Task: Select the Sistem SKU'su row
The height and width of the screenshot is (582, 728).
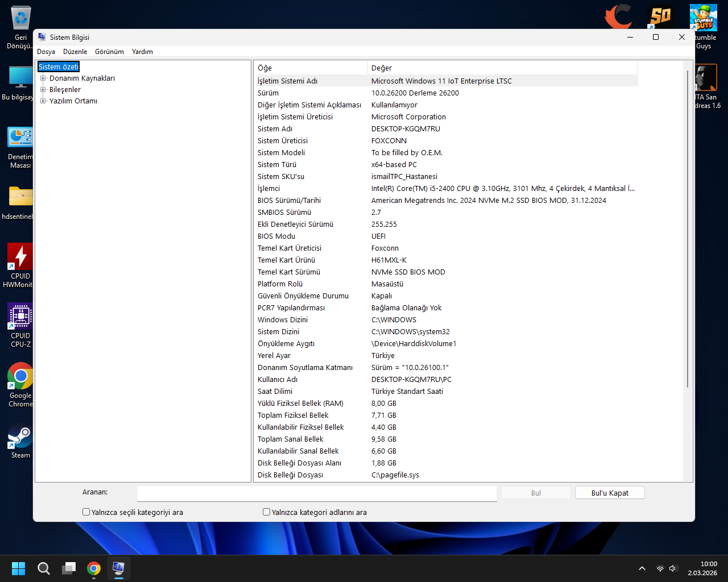Action: click(x=446, y=177)
